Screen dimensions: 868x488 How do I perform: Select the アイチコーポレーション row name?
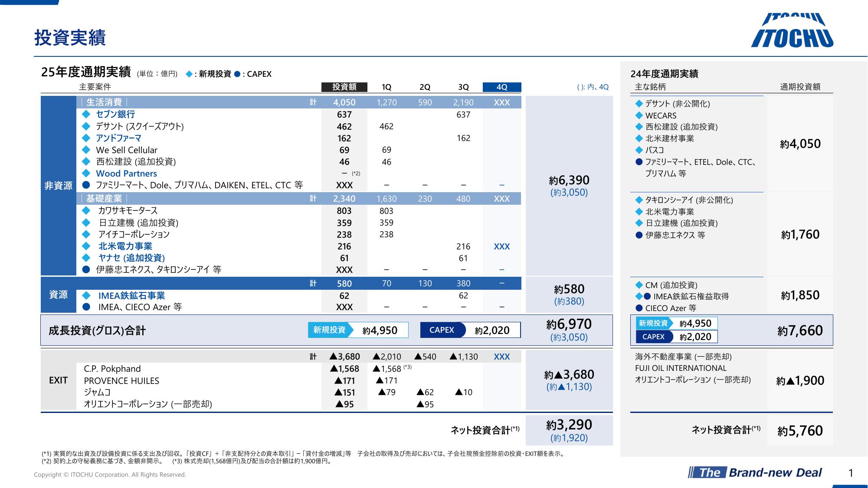(134, 234)
